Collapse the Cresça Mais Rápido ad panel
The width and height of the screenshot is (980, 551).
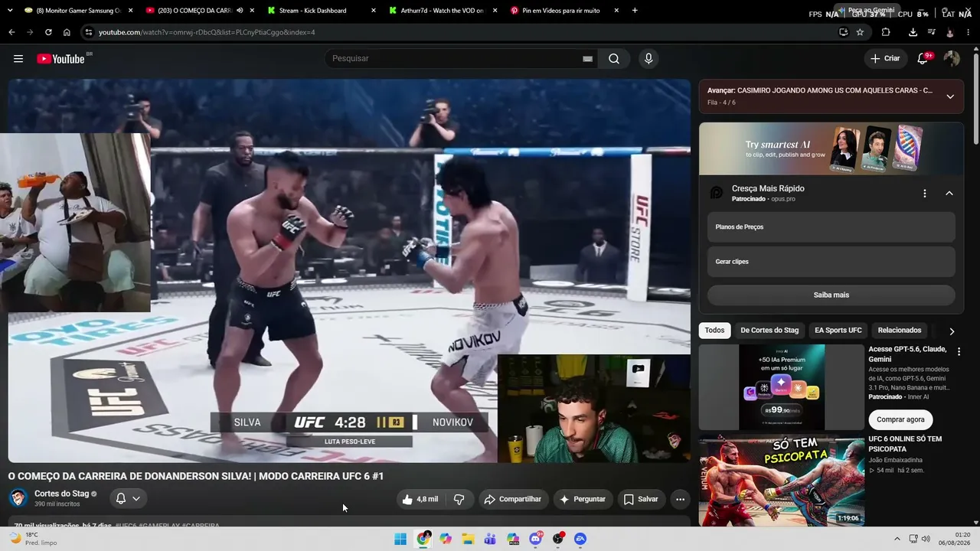click(x=949, y=194)
